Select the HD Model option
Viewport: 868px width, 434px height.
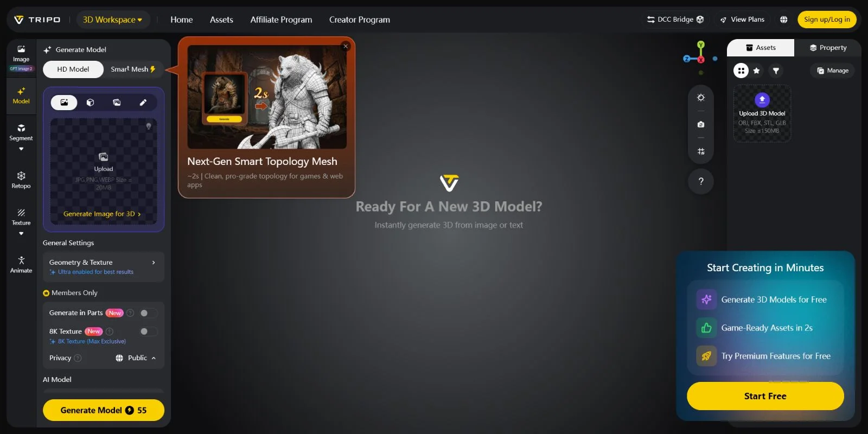point(73,69)
